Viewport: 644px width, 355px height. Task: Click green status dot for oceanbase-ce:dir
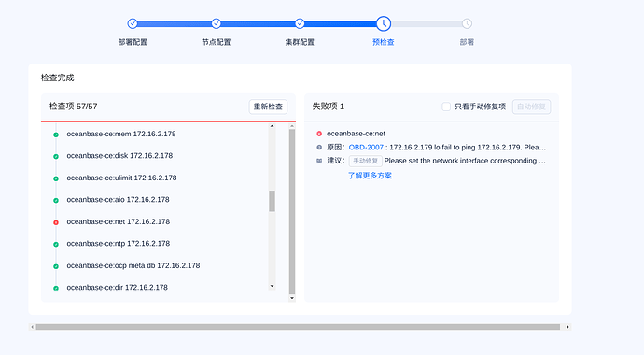point(56,288)
